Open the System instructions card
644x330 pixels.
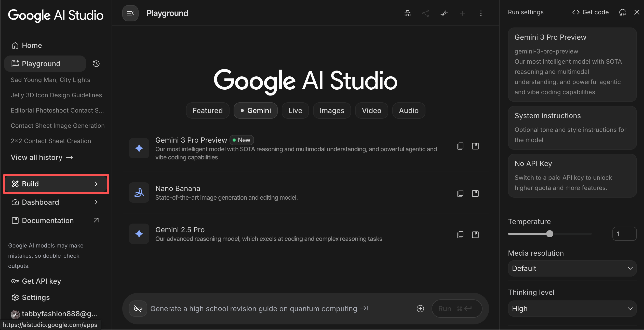[x=572, y=128]
